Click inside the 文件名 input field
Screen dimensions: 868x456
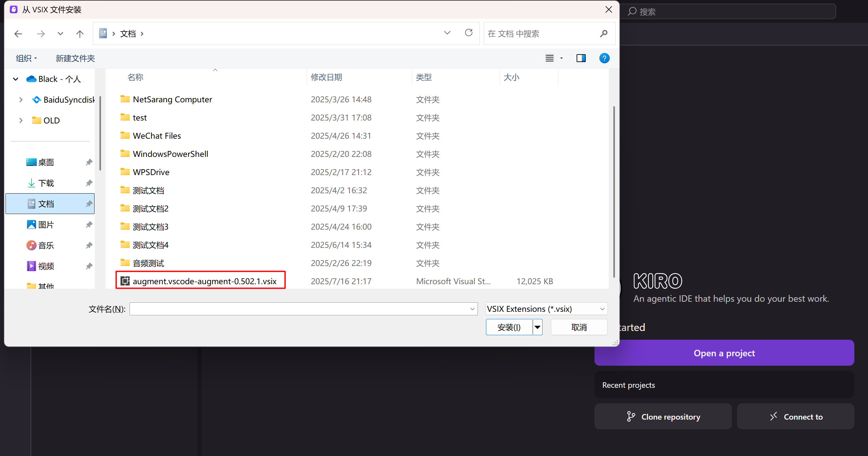[300, 309]
